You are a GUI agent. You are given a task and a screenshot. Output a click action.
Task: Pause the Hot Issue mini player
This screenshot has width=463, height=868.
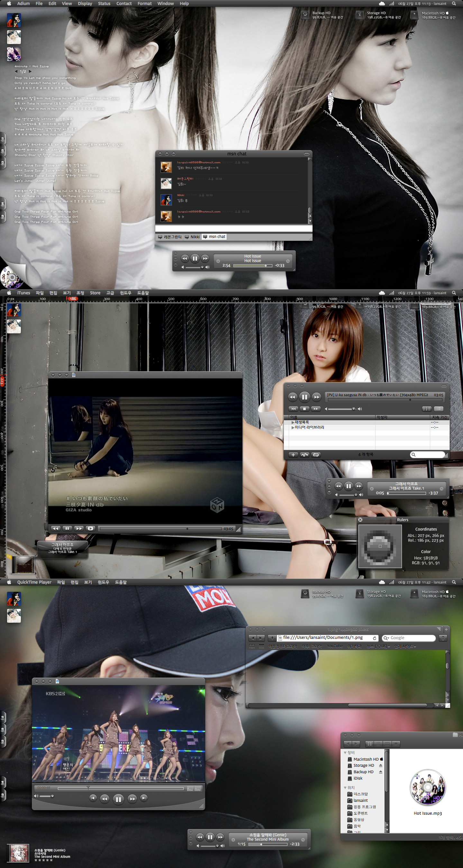click(195, 258)
